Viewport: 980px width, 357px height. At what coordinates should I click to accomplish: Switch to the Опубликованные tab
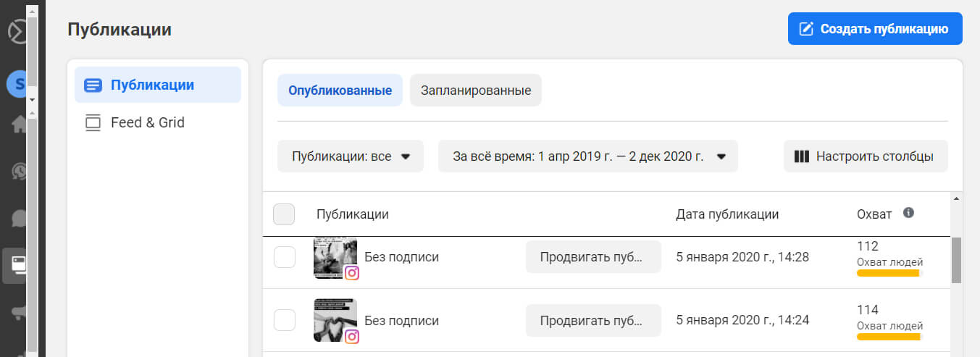340,91
